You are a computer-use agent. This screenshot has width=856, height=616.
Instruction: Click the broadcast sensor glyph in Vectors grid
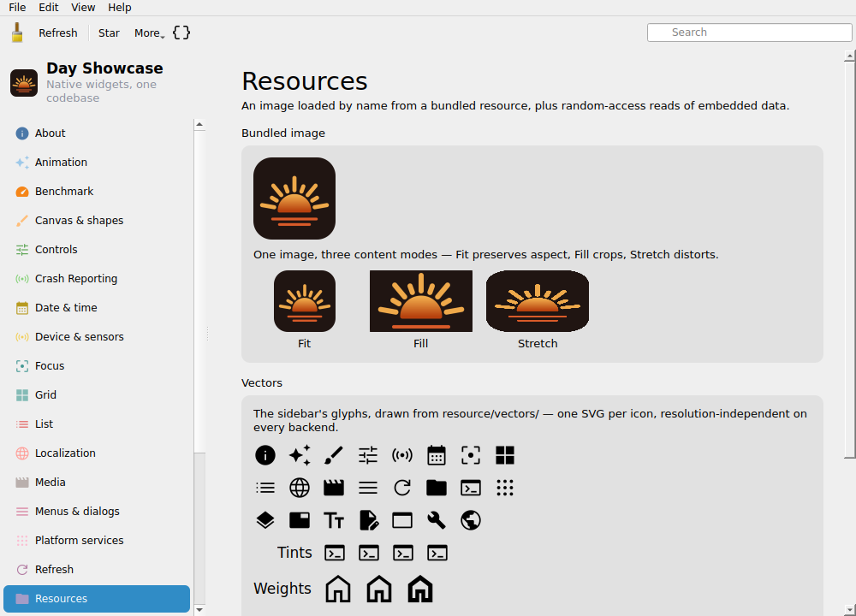coord(402,455)
